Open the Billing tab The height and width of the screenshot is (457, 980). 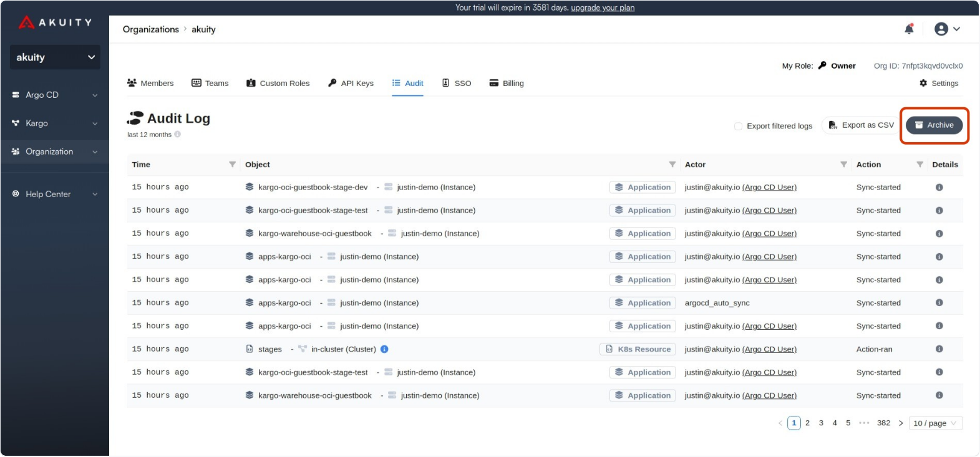(x=507, y=83)
